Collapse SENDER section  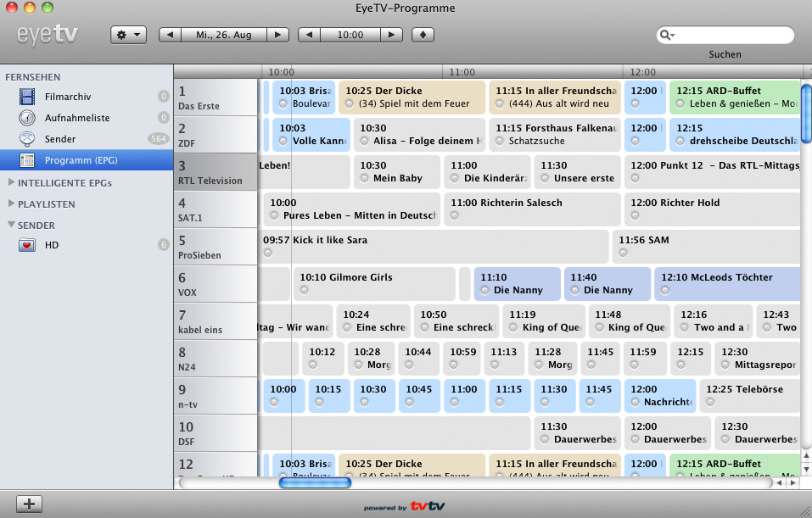(x=11, y=226)
